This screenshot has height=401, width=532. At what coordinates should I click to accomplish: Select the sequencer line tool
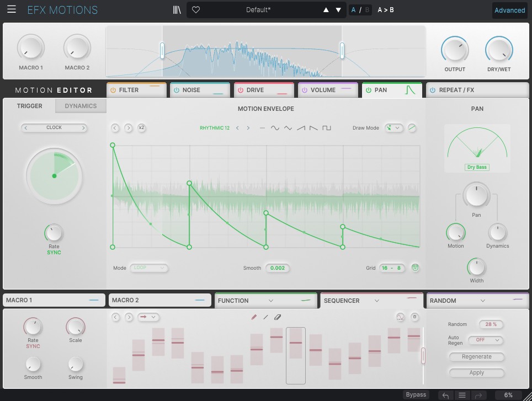pyautogui.click(x=265, y=317)
